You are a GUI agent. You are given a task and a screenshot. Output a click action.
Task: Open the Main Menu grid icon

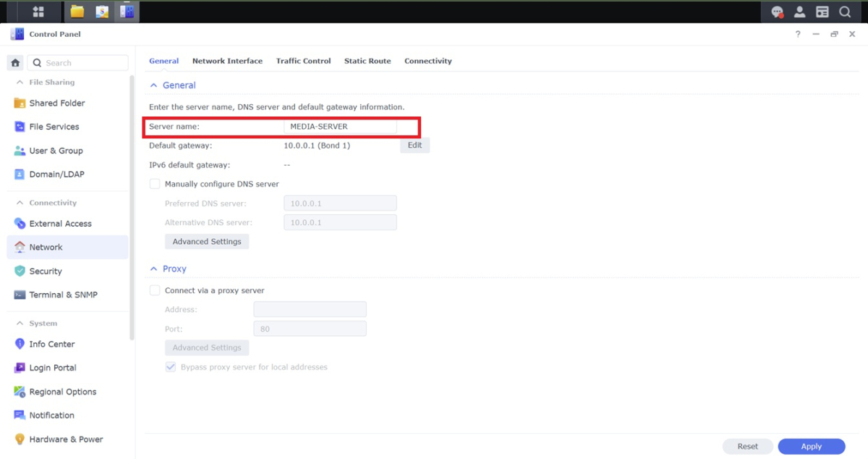(38, 12)
